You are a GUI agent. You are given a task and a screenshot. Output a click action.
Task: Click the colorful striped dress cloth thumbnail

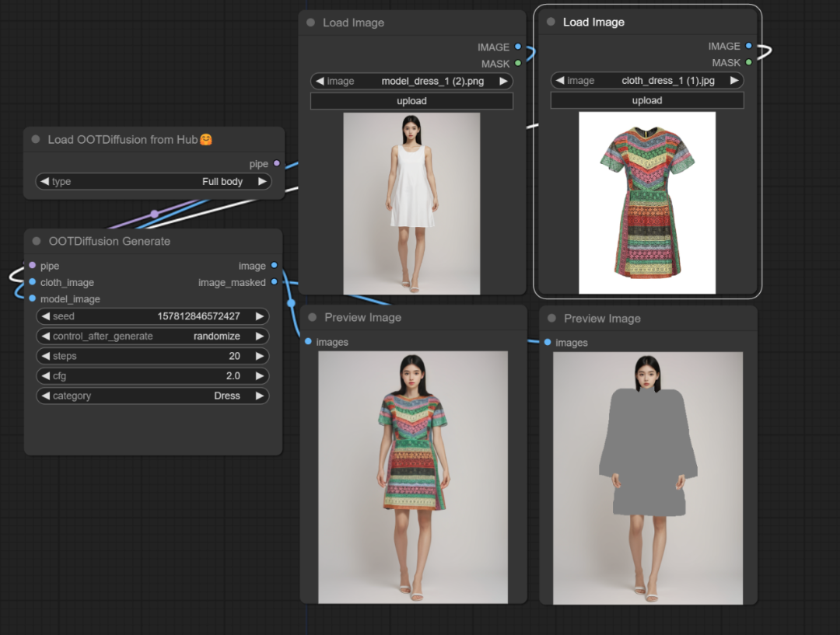click(x=647, y=202)
